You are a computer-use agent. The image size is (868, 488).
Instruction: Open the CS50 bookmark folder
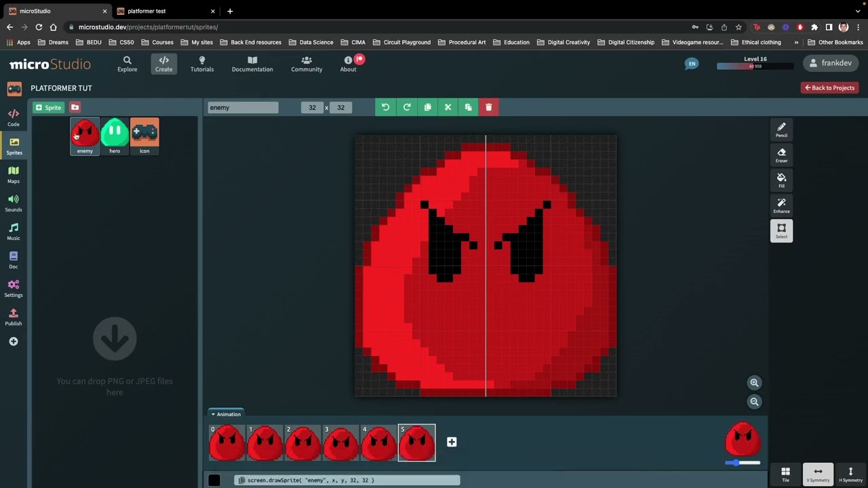coord(121,42)
